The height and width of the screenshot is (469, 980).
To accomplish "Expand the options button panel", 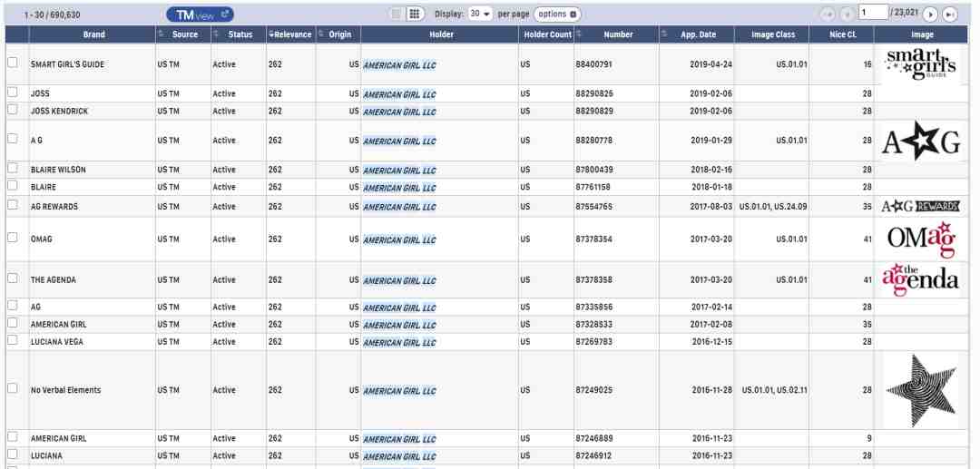I will pyautogui.click(x=557, y=15).
